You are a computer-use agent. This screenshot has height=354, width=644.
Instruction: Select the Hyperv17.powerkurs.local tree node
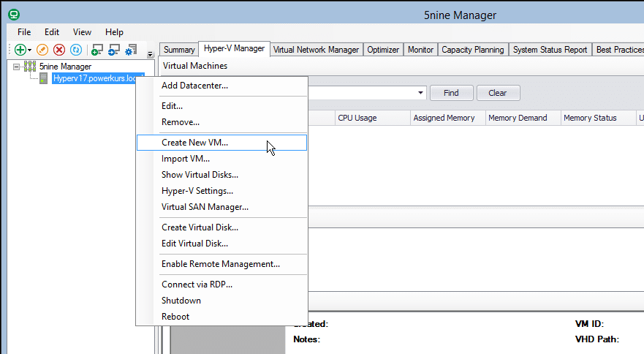(x=98, y=78)
